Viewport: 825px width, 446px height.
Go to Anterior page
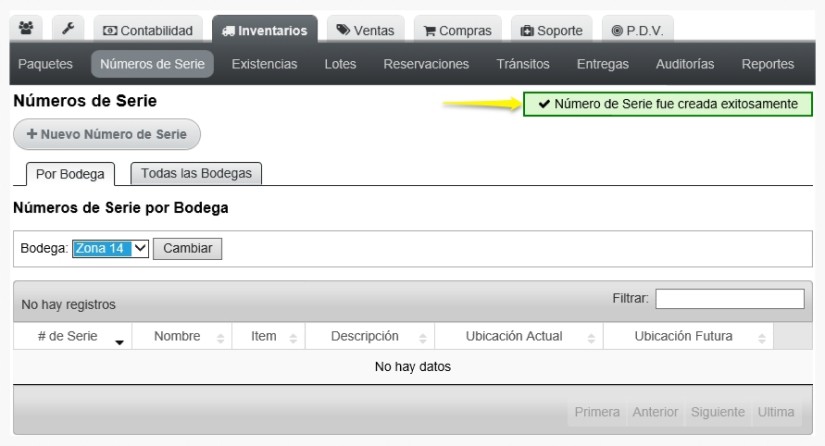coord(655,412)
